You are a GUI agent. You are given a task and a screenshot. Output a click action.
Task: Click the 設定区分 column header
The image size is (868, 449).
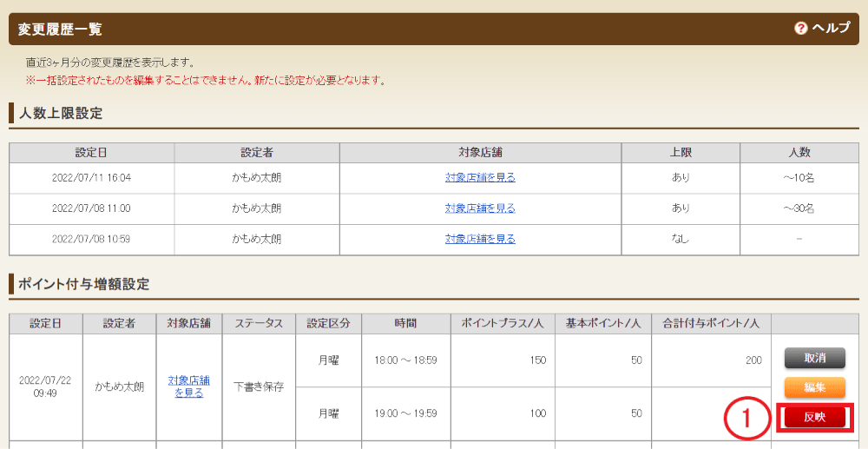328,324
